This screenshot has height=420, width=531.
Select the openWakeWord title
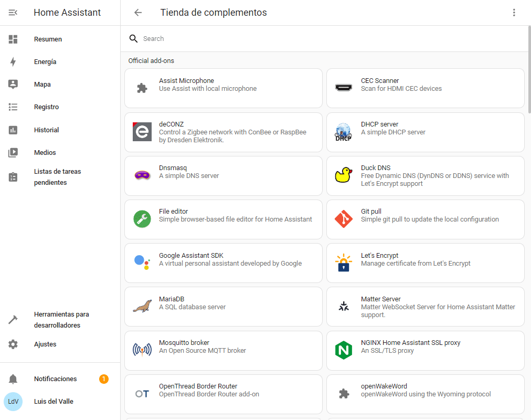point(384,386)
